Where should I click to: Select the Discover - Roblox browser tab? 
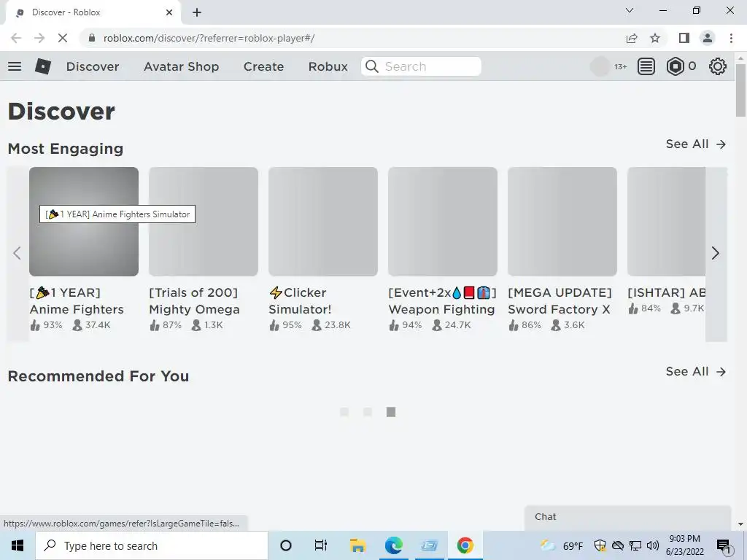tap(93, 12)
